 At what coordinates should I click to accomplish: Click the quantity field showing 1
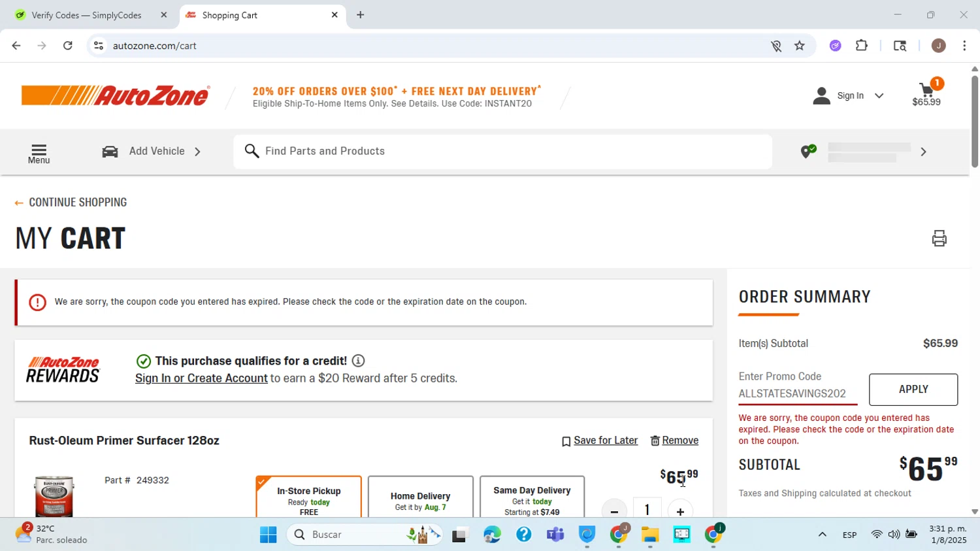[x=647, y=509]
